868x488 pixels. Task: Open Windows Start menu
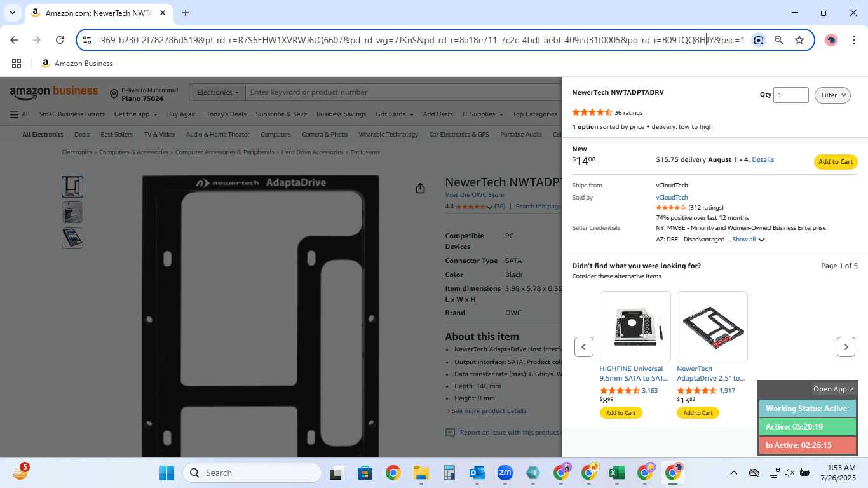pyautogui.click(x=166, y=473)
